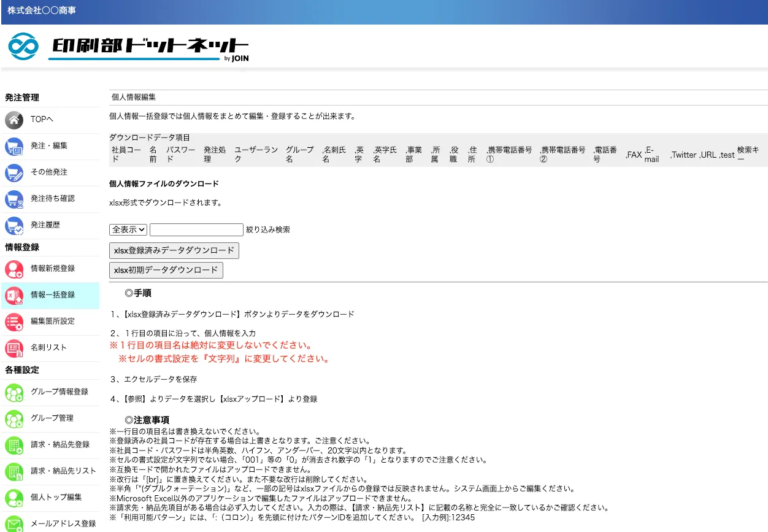Click the 発注待ち確認 icon
The width and height of the screenshot is (768, 532).
tap(14, 199)
